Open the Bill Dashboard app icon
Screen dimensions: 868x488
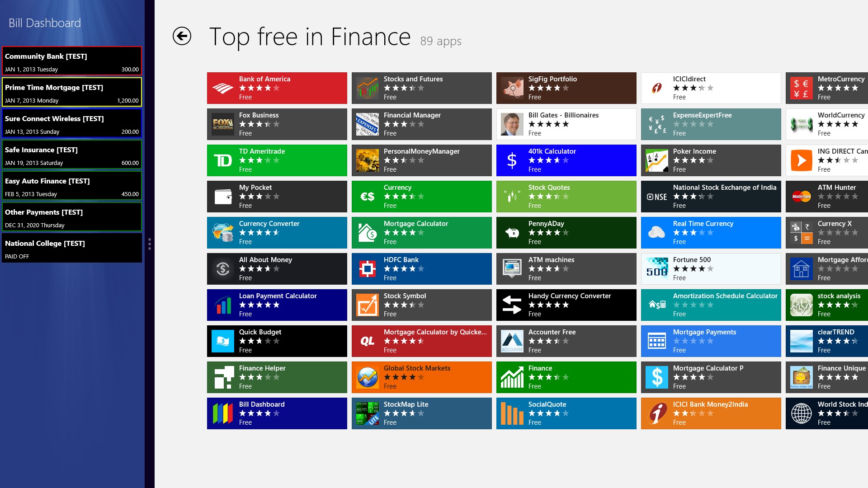[223, 413]
